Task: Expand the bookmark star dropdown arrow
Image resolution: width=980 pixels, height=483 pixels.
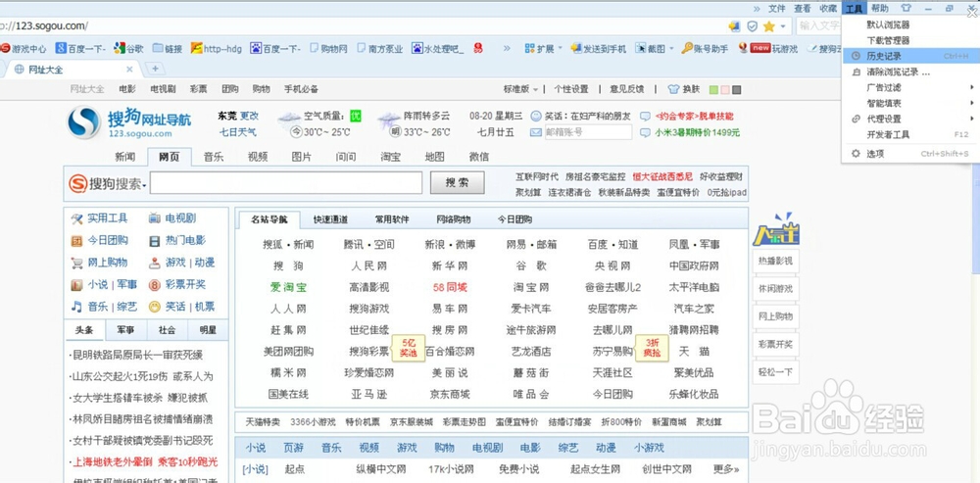Action: point(782,26)
